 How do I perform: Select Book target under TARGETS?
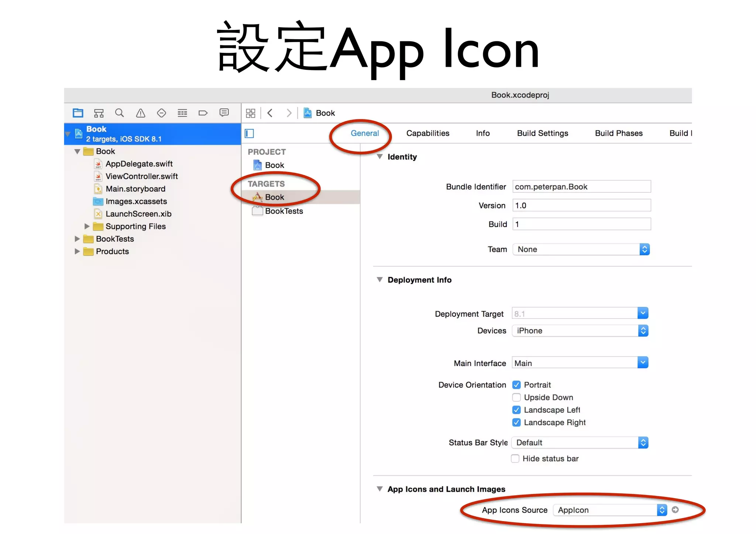[274, 197]
